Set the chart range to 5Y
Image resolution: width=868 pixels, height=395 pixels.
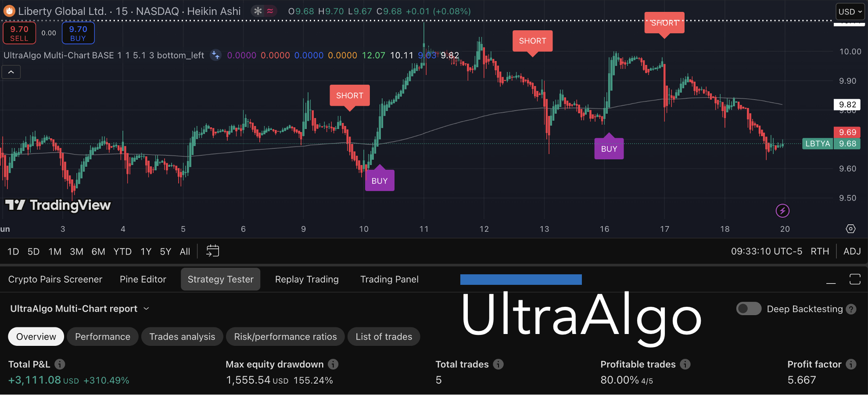(x=165, y=251)
